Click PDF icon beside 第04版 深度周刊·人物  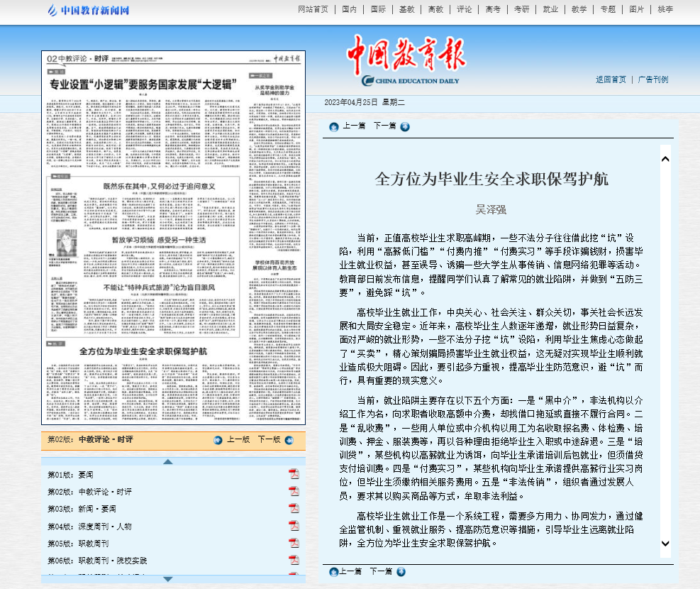(x=294, y=526)
